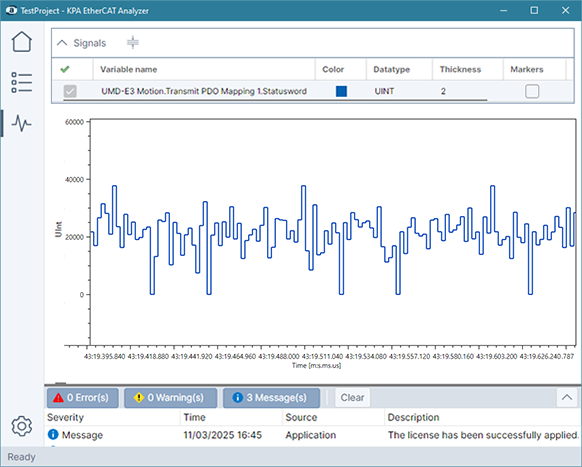Click the Application source cell
The height and width of the screenshot is (467, 582).
point(310,435)
